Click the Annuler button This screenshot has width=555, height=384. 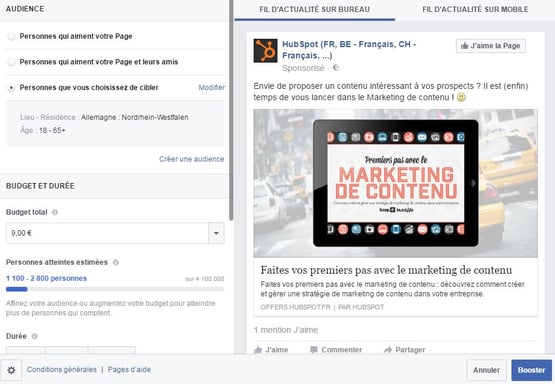point(486,370)
